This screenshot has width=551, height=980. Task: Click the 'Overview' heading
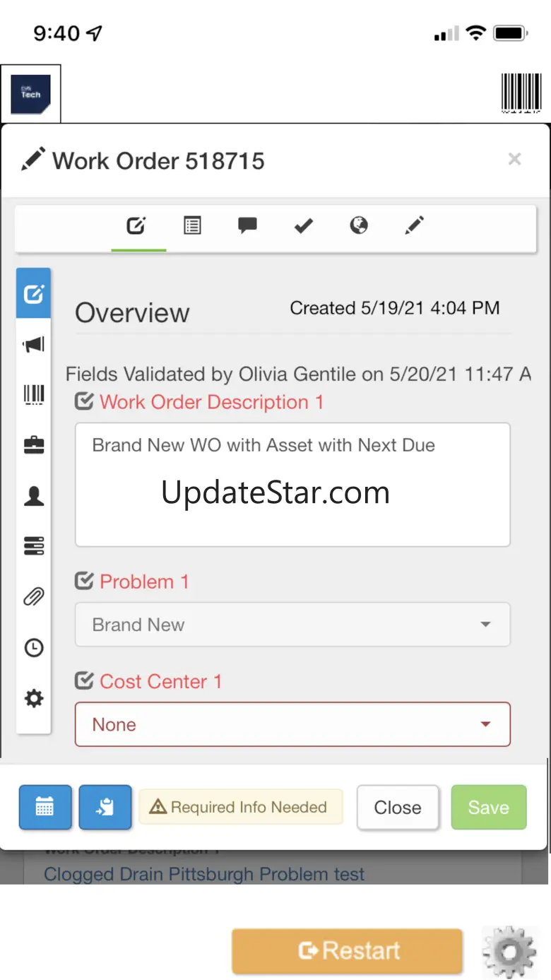click(132, 313)
